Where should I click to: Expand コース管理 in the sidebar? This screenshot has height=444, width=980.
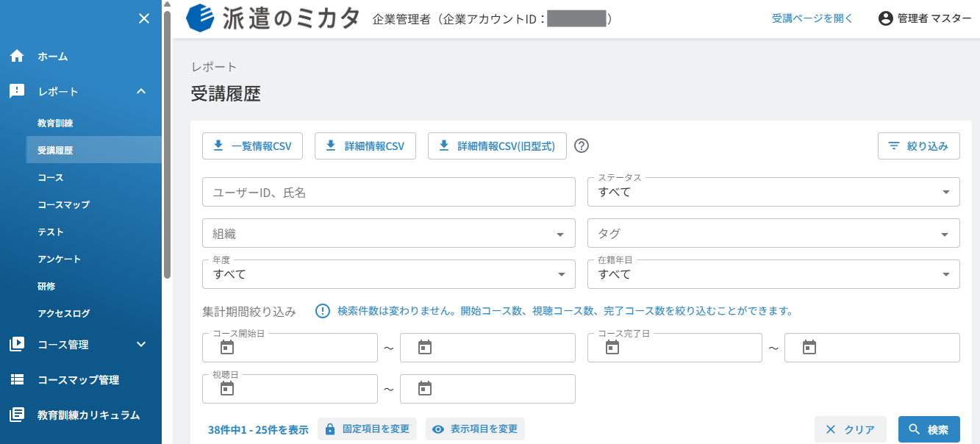81,344
